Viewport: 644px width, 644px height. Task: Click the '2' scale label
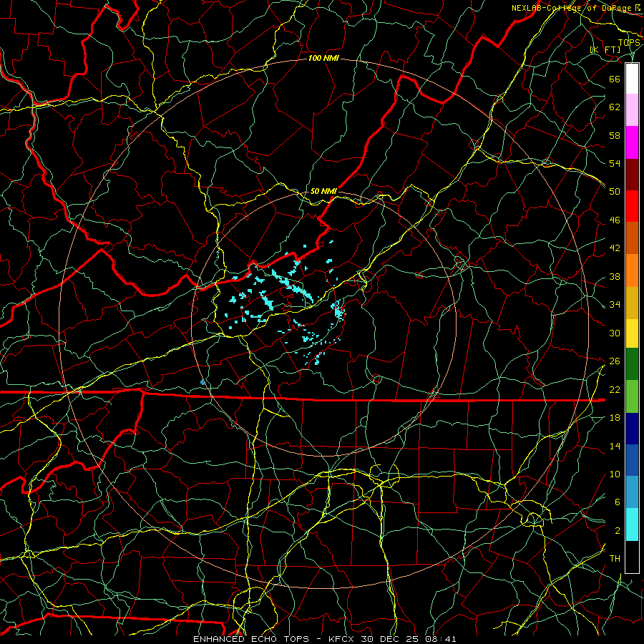pyautogui.click(x=618, y=530)
